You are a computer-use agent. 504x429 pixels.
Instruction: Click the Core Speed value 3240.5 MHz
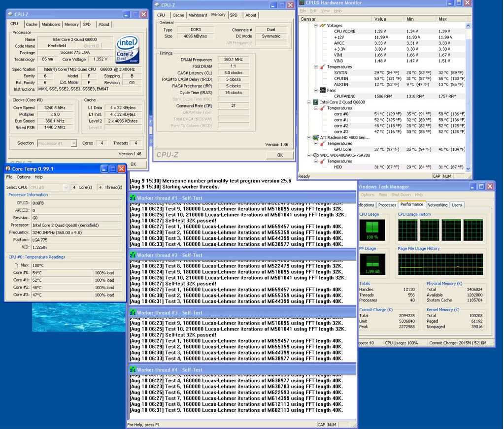tap(55, 108)
